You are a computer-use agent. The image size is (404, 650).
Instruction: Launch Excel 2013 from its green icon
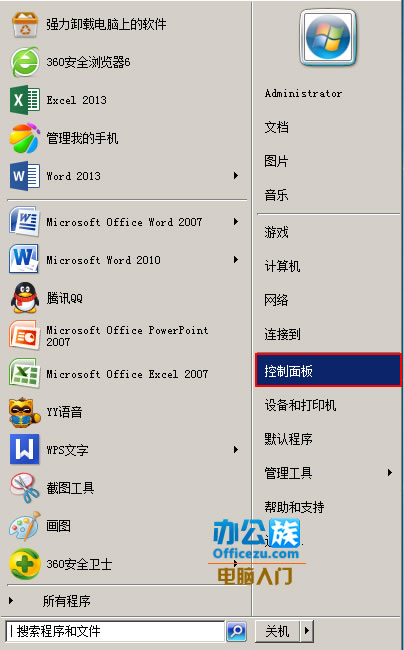tap(25, 100)
